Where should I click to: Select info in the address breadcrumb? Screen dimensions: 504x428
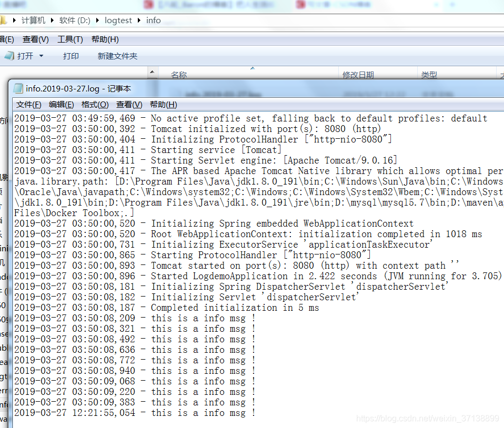(153, 20)
